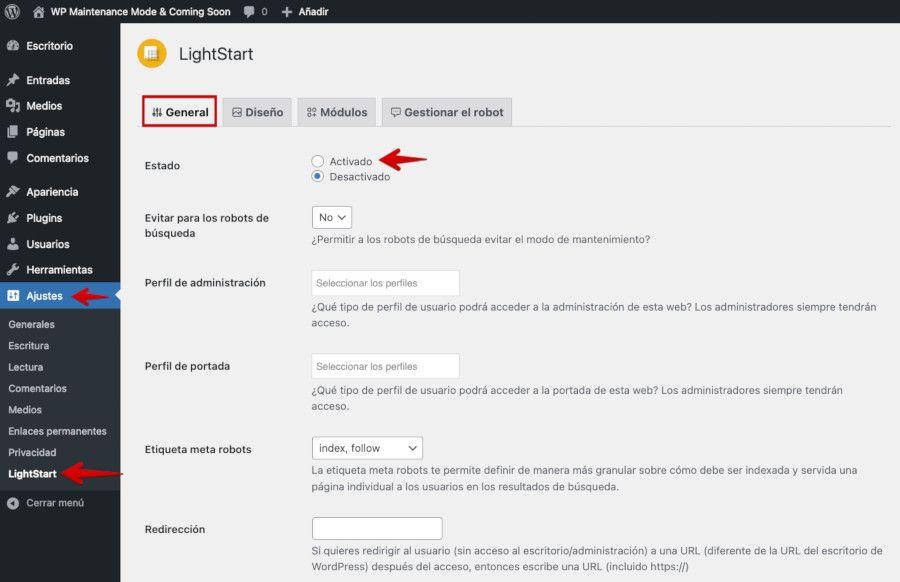Open the Gestionar el robot tab
The height and width of the screenshot is (582, 900).
click(447, 112)
